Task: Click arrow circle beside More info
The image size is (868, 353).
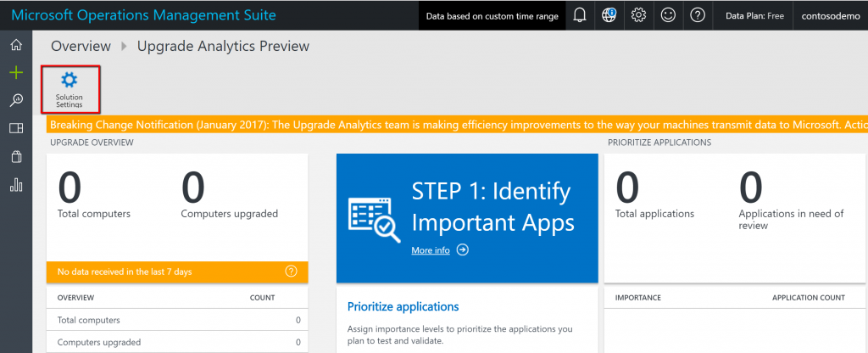Action: (x=463, y=250)
